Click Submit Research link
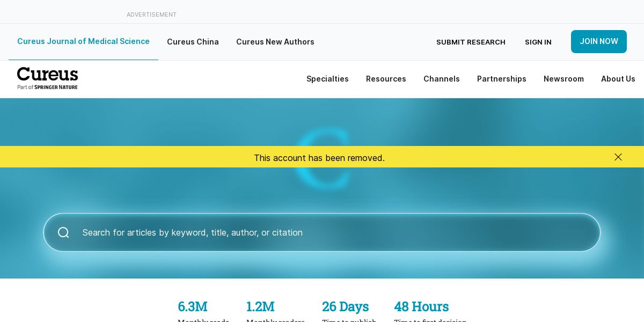 [471, 42]
